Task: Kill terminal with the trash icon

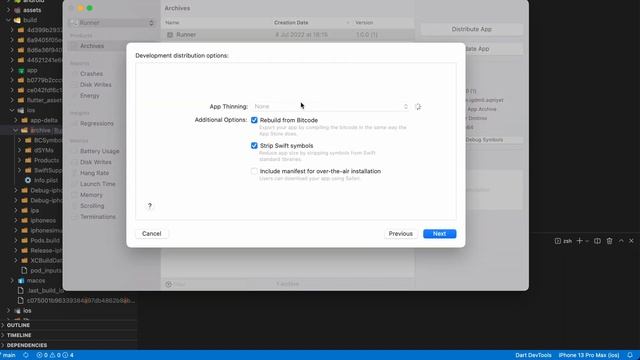Action: coord(609,241)
